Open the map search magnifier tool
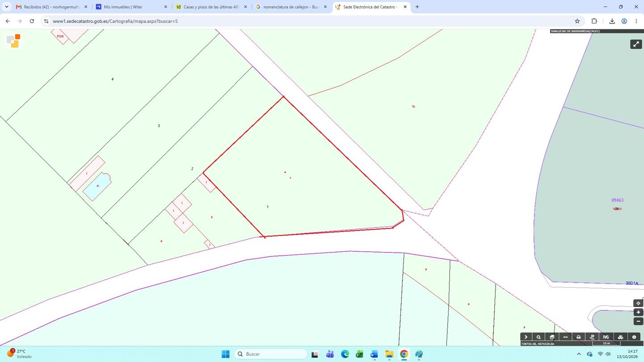644x362 pixels. 539,337
